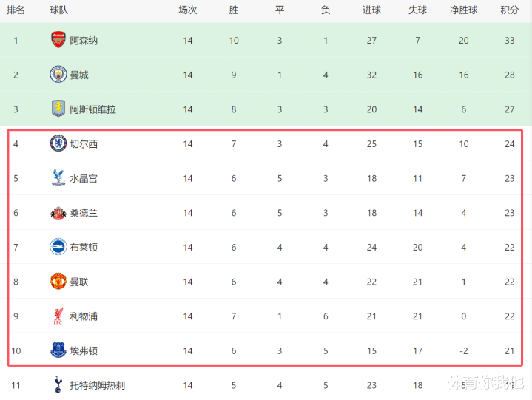The image size is (532, 400).
Task: Click the Tottenham club crest icon
Action: pyautogui.click(x=58, y=384)
